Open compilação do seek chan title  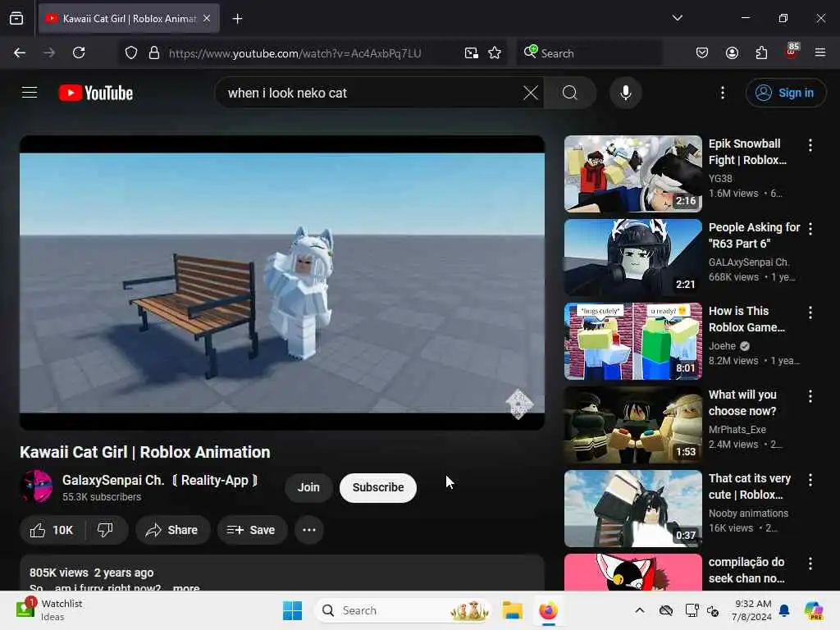pyautogui.click(x=746, y=570)
